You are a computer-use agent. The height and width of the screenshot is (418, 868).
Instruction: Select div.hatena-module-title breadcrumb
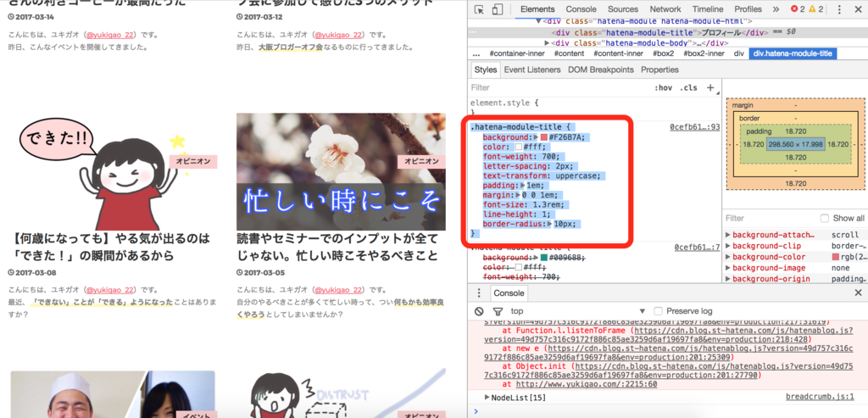point(793,53)
